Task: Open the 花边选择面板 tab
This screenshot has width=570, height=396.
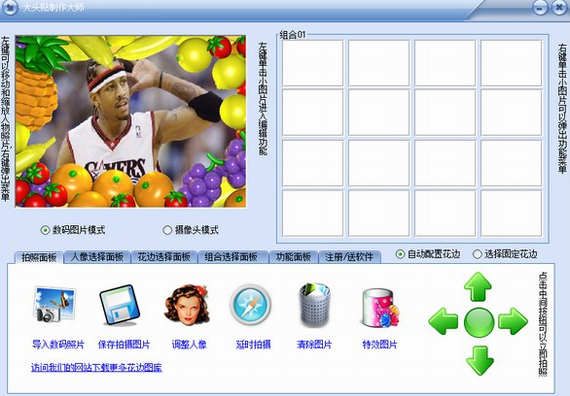Action: (x=164, y=257)
